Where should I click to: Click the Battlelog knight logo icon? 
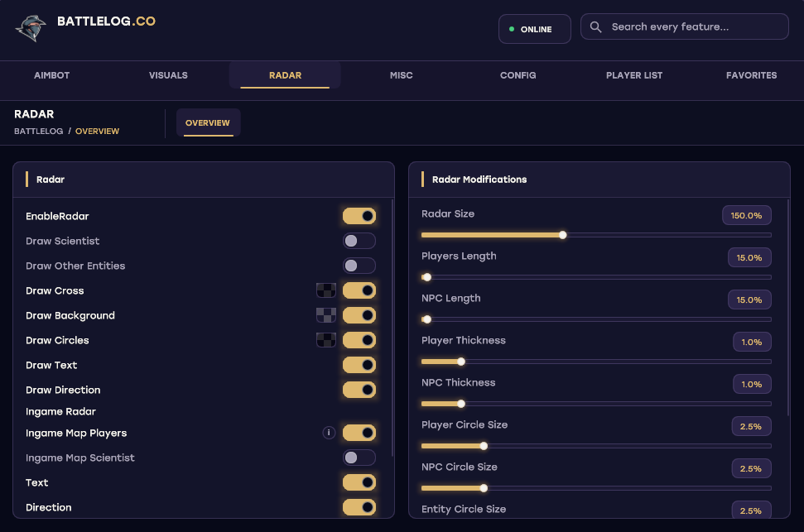pyautogui.click(x=31, y=28)
